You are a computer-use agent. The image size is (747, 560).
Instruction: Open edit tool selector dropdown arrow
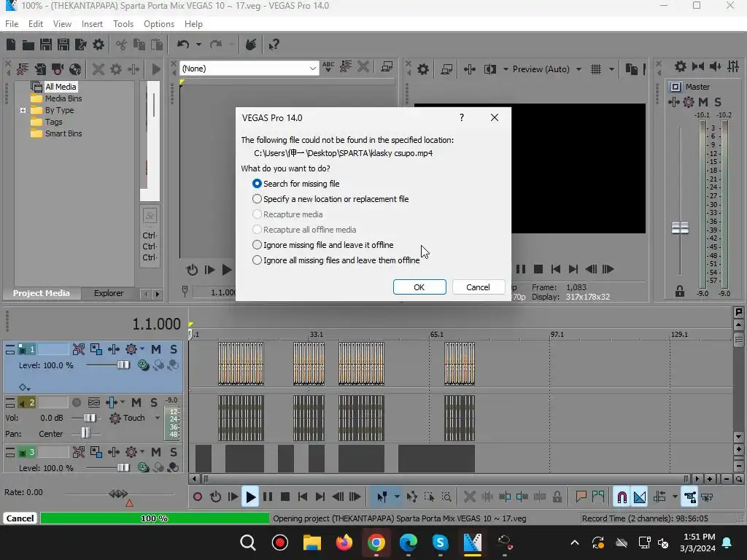click(x=397, y=497)
